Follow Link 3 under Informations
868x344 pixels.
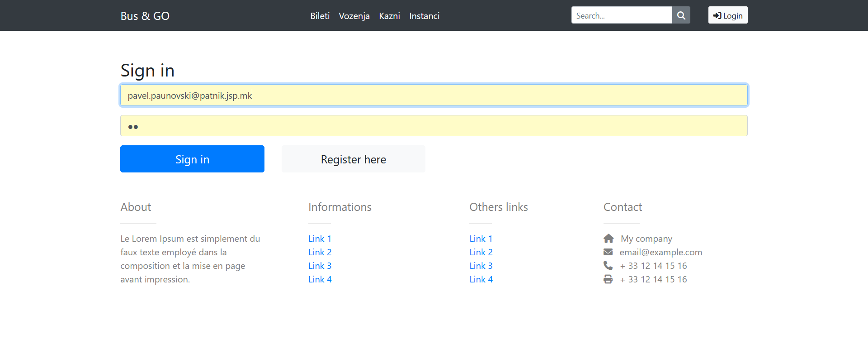point(320,266)
